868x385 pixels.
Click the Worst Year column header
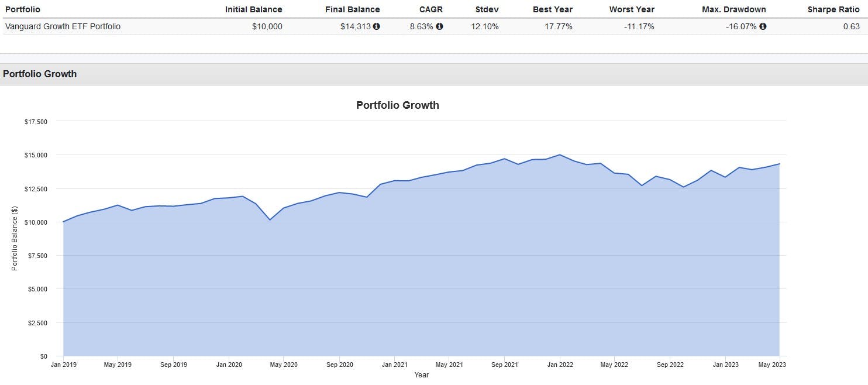click(632, 9)
